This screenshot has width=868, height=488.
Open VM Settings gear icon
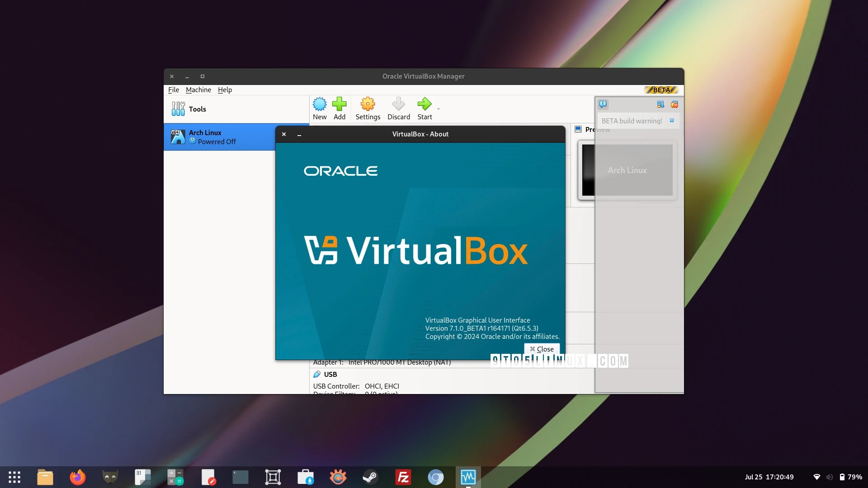pos(368,105)
